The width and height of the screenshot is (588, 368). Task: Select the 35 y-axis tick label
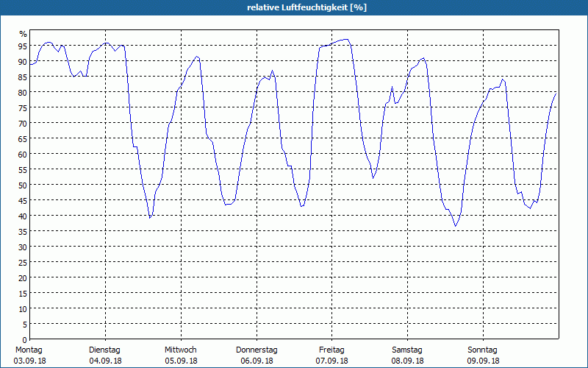pos(23,231)
